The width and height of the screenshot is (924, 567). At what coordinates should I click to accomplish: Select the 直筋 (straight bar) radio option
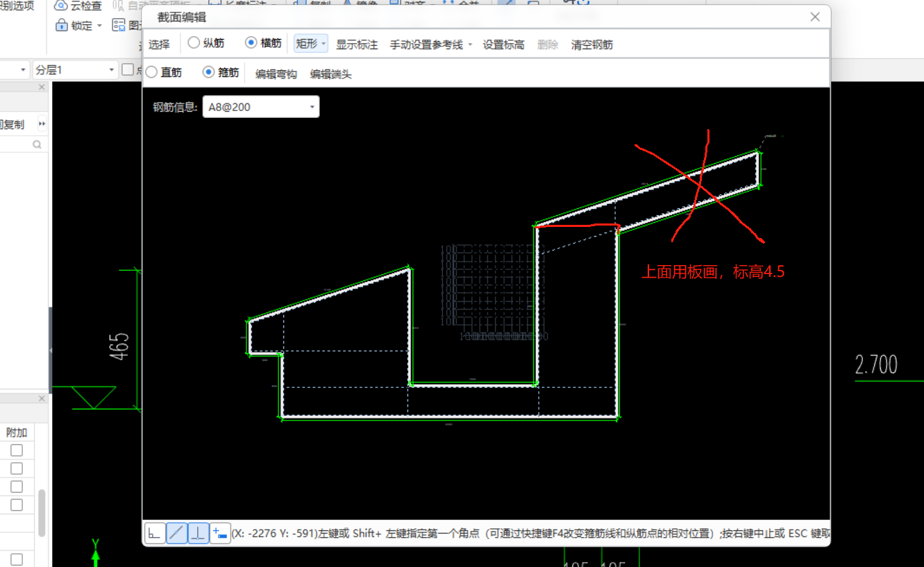click(151, 72)
